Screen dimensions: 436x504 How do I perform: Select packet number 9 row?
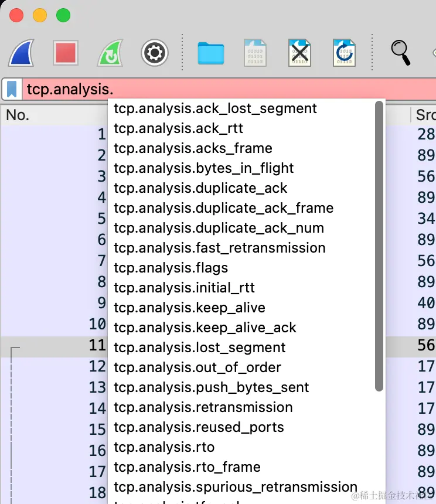pos(54,303)
